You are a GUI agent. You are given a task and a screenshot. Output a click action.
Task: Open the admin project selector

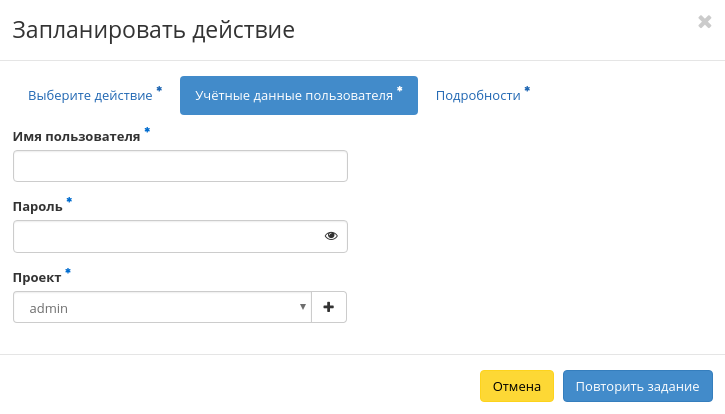[x=160, y=307]
